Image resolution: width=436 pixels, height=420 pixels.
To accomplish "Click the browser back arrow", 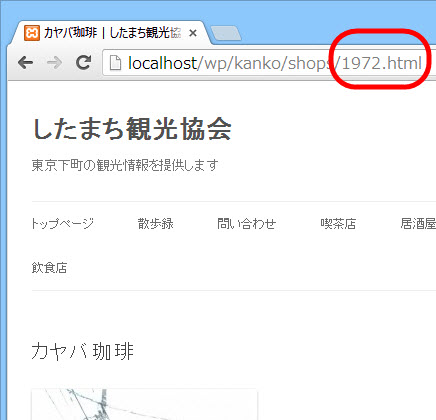I will (x=25, y=62).
